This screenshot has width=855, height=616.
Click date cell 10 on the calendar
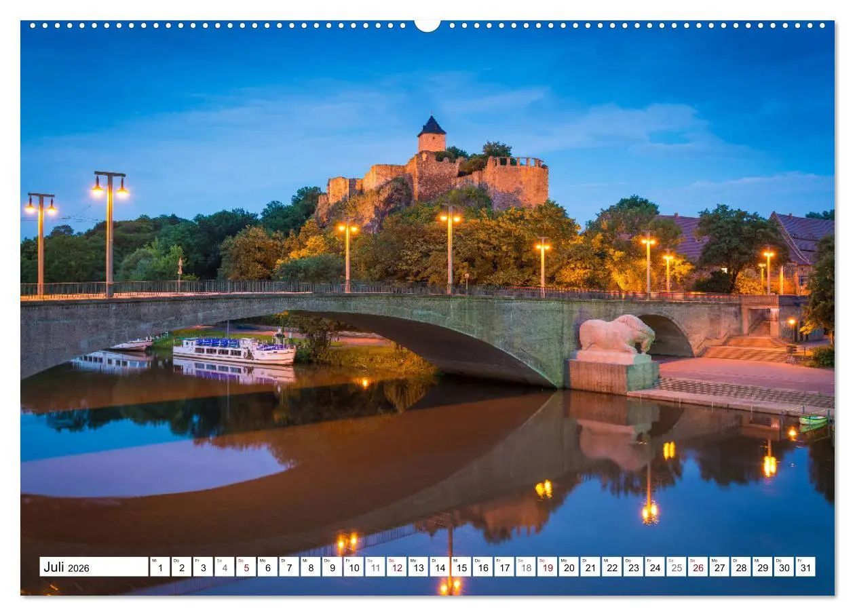coord(353,567)
